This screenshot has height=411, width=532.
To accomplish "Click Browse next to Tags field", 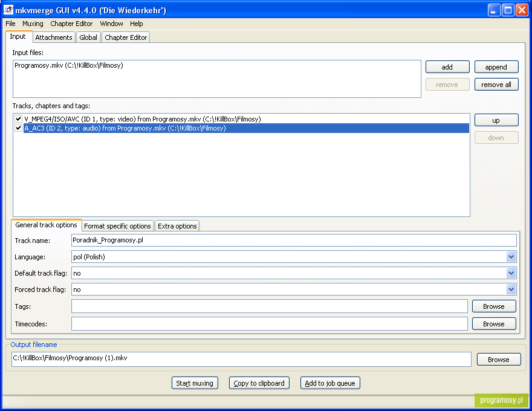I will [x=494, y=306].
